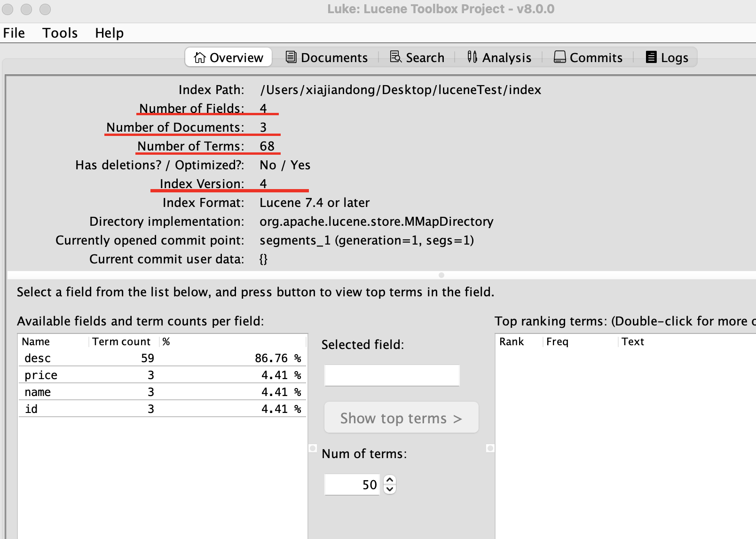Click the Analysis tab tools icon

click(472, 57)
